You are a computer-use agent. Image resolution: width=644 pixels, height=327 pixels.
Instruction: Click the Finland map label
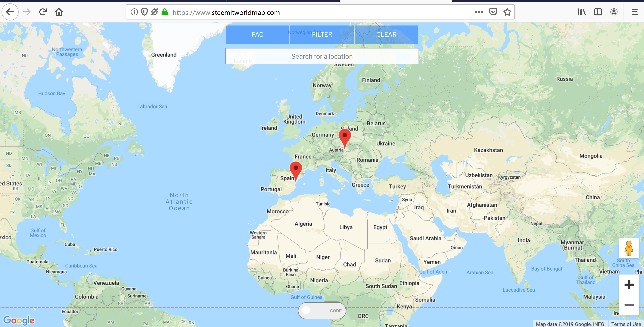[x=371, y=80]
